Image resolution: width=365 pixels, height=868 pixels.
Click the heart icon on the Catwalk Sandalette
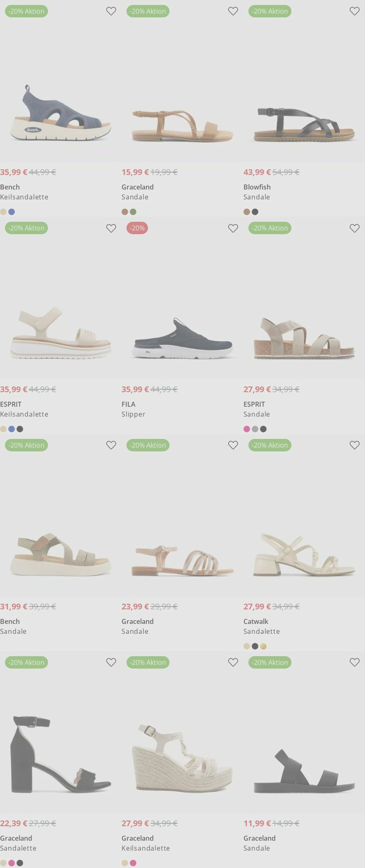[x=354, y=445]
